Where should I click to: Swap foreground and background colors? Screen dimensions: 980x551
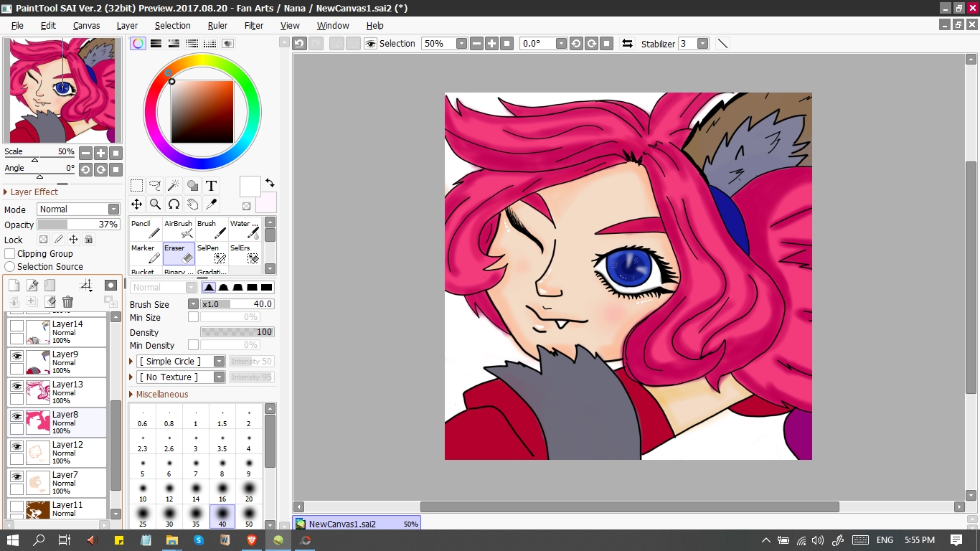pyautogui.click(x=270, y=183)
